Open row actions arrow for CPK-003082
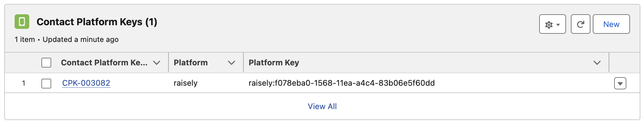Screen dimensions: 644x124 click(x=620, y=83)
